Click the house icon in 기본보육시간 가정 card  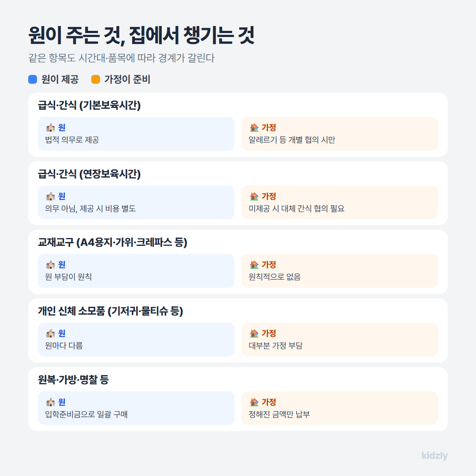point(254,127)
